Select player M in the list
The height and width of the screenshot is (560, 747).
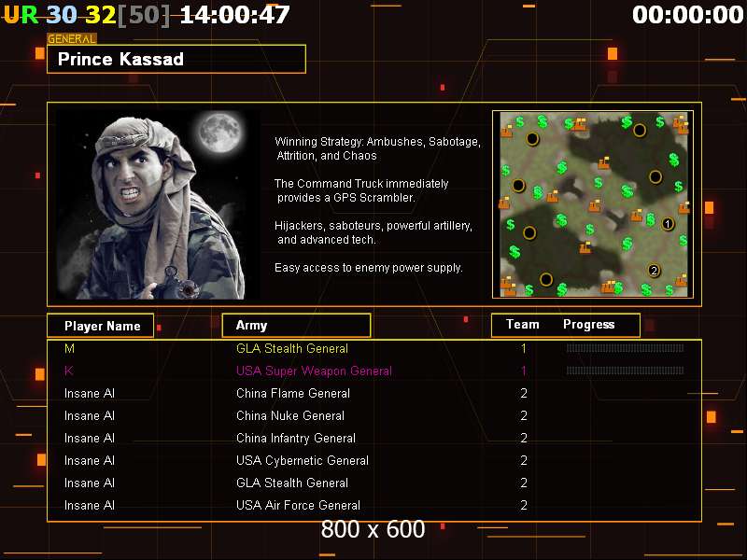(x=69, y=348)
